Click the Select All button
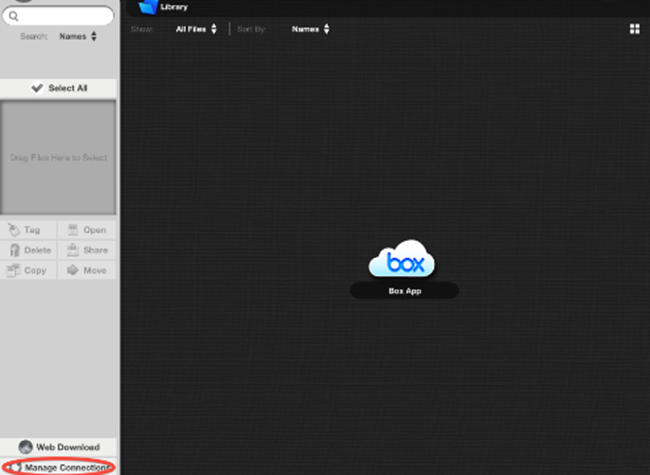The height and width of the screenshot is (475, 650). [x=58, y=88]
